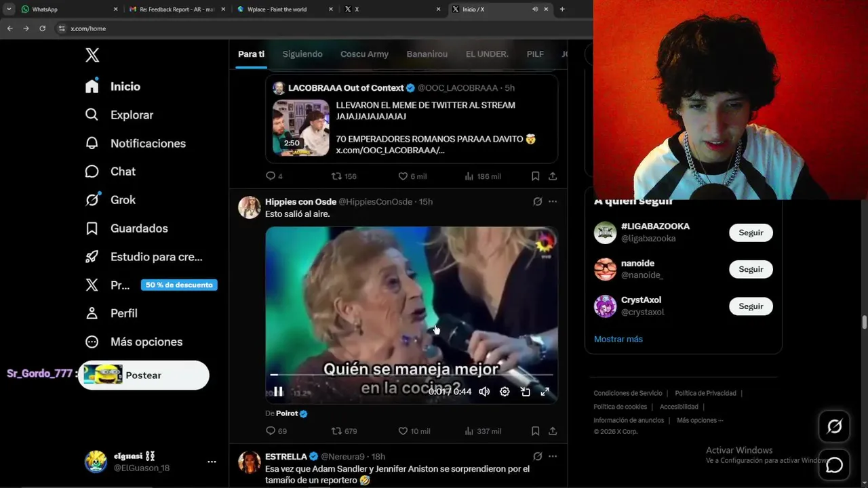This screenshot has width=868, height=488.
Task: Repost the LACOBRAAA post with 156 reposts
Action: (x=343, y=176)
